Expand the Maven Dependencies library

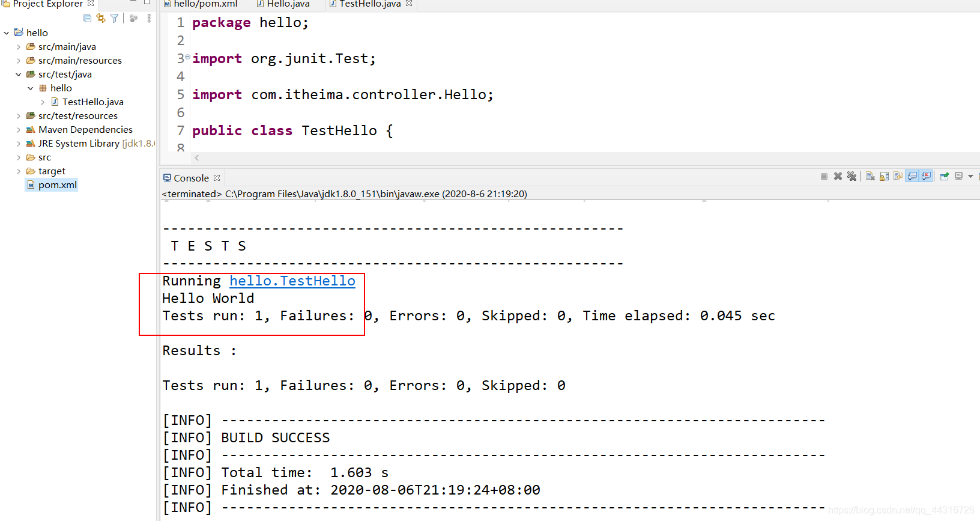click(19, 130)
